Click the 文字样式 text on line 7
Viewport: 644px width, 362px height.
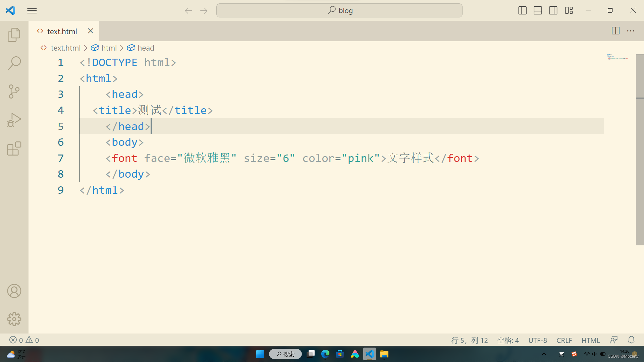[x=411, y=158]
